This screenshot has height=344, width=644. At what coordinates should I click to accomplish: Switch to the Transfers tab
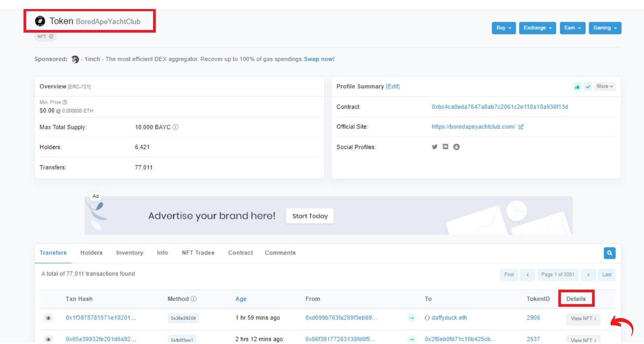53,253
